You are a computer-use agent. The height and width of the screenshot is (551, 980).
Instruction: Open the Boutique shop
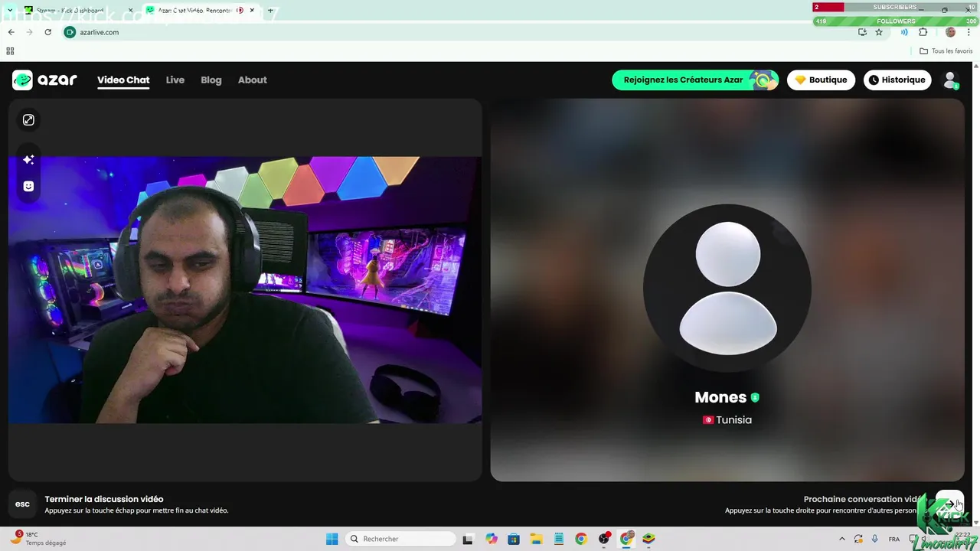pyautogui.click(x=821, y=80)
